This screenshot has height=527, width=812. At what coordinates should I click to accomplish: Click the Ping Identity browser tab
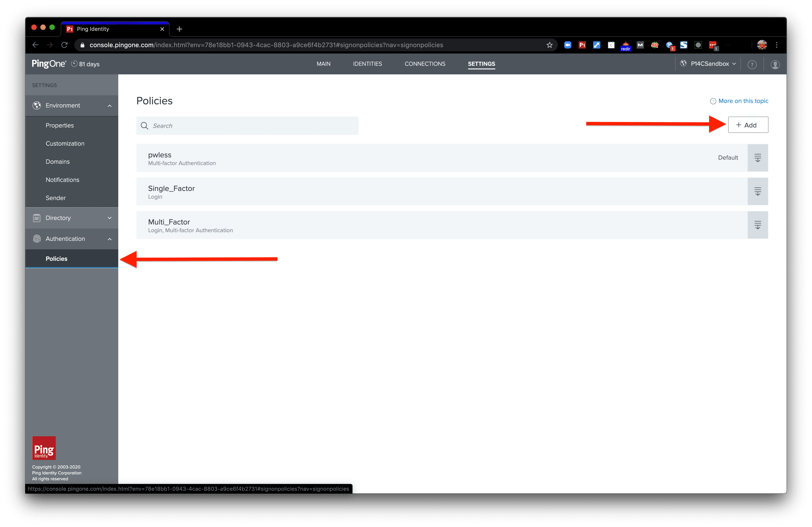coord(115,29)
